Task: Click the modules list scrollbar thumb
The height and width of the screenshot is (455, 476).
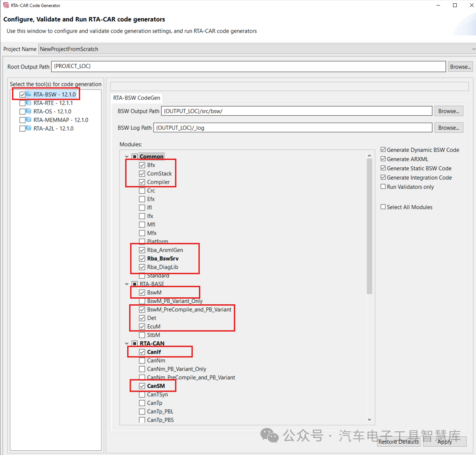Action: coord(369,226)
